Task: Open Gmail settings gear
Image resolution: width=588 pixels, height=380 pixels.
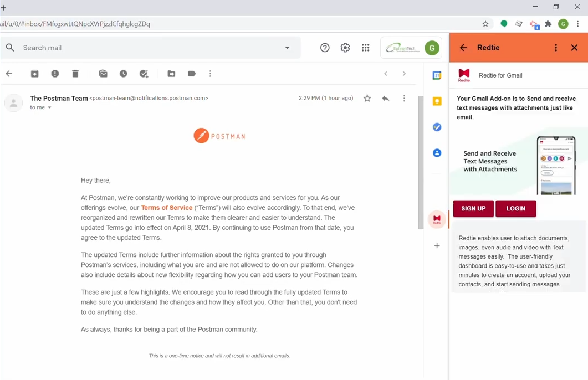Action: click(345, 48)
